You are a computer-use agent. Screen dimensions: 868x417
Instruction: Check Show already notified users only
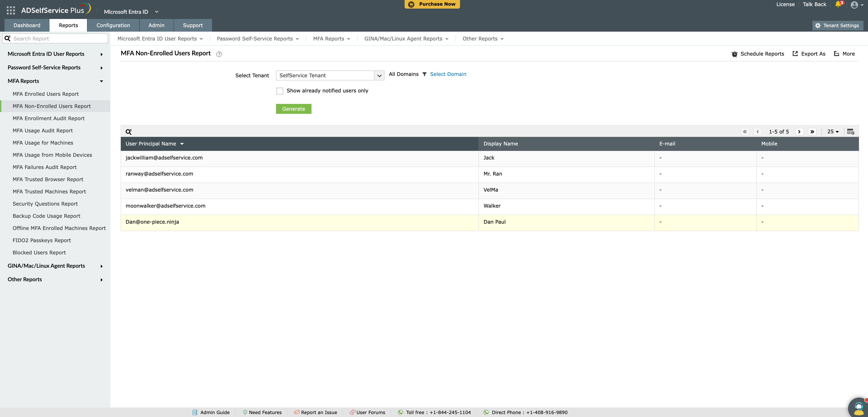point(280,91)
